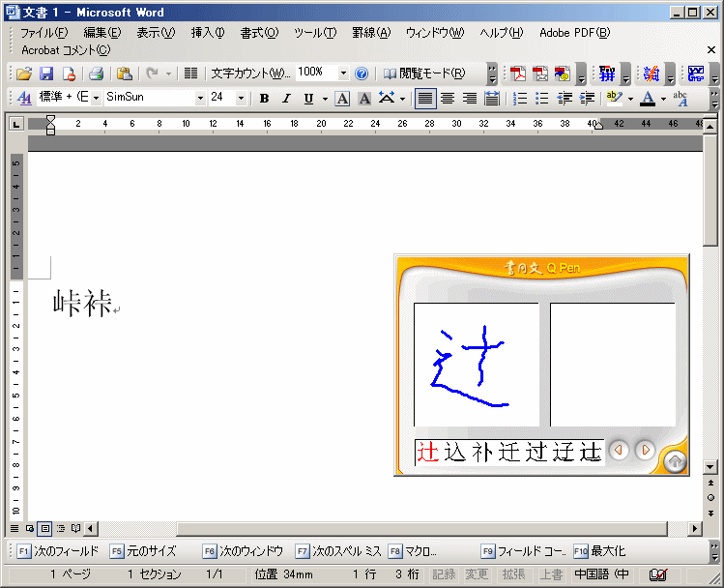Show next candidates with Q Pen right arrow
The image size is (724, 588).
[x=644, y=451]
